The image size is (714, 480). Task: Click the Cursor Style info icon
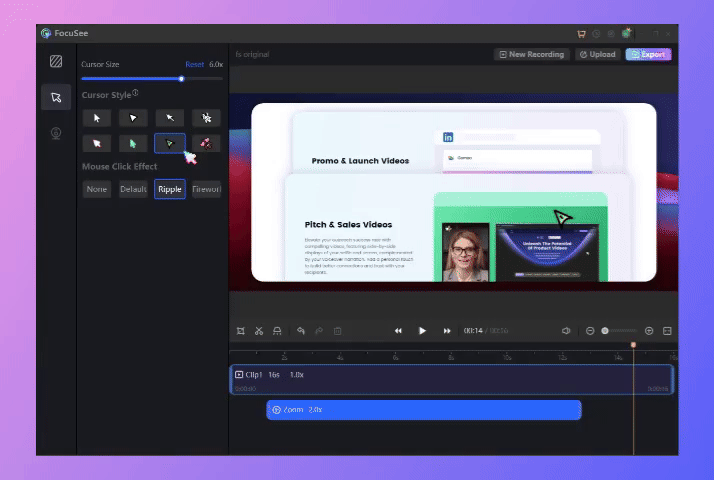pos(135,93)
